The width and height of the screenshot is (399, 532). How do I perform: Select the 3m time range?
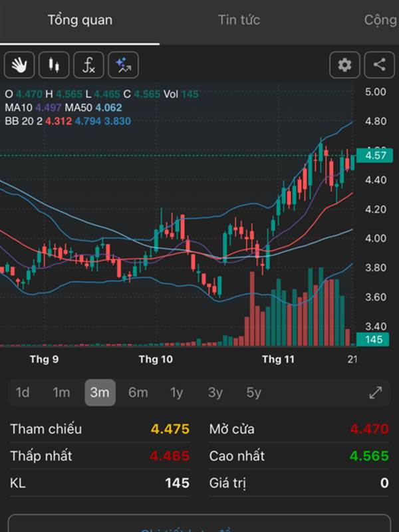[100, 392]
